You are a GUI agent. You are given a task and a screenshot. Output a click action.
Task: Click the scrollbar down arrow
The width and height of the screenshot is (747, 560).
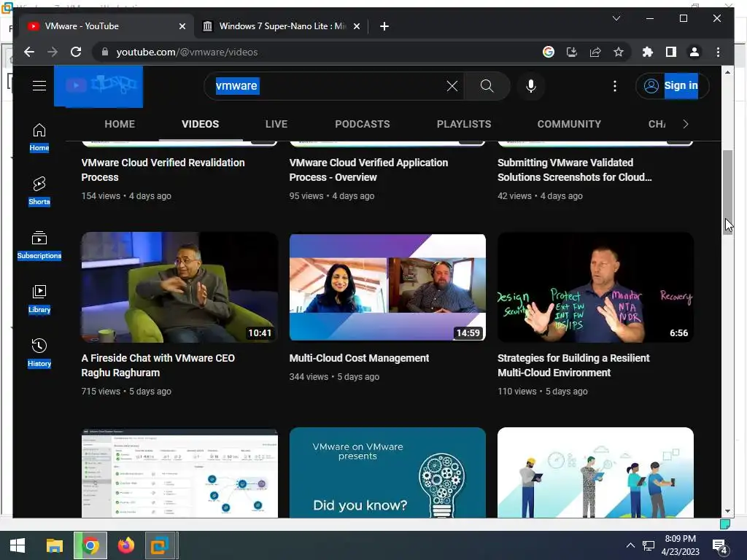tap(727, 511)
